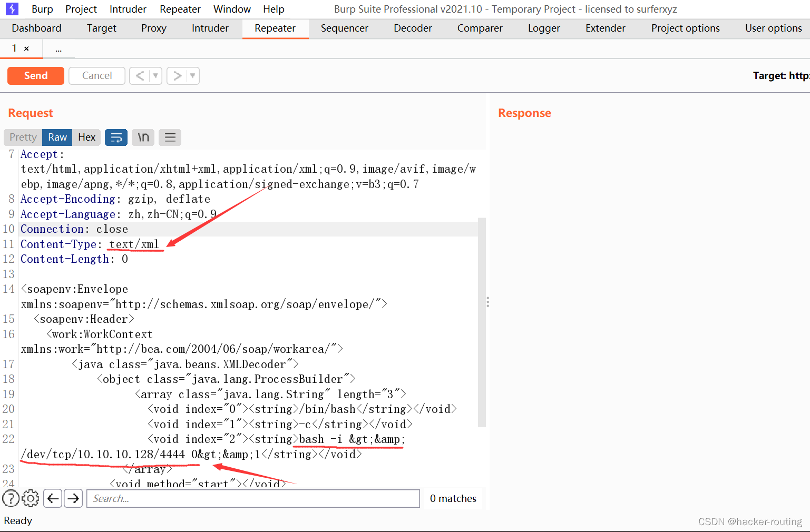Toggle show non-printable characters \n button

(x=143, y=137)
